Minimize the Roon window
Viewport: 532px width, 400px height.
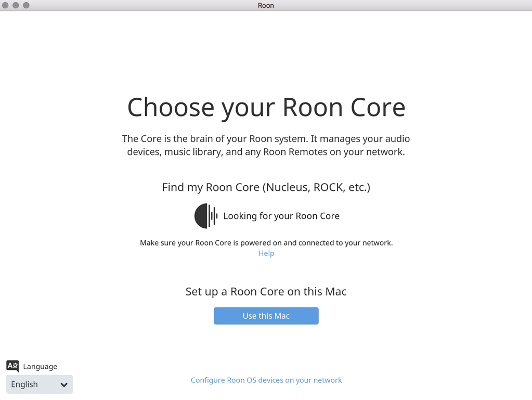coord(17,5)
